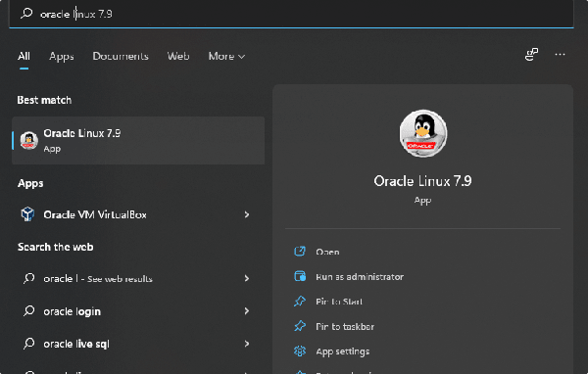Click the Oracle Linux 7.9 title in details pane
588x374 pixels.
click(x=422, y=181)
